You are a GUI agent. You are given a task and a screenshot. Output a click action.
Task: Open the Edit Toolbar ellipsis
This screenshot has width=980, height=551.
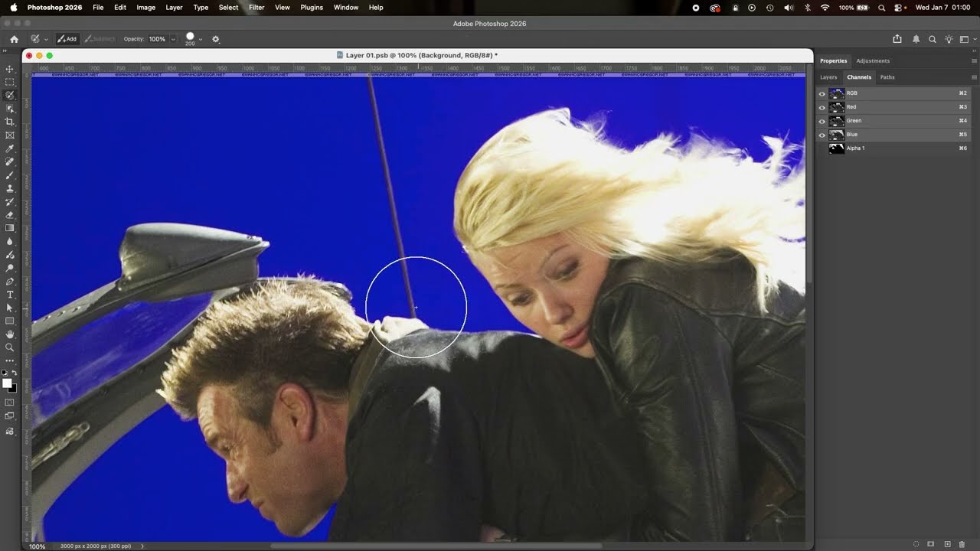point(10,360)
